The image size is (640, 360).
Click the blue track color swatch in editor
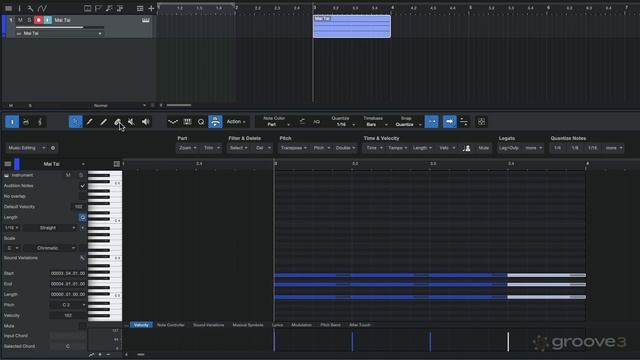click(17, 164)
